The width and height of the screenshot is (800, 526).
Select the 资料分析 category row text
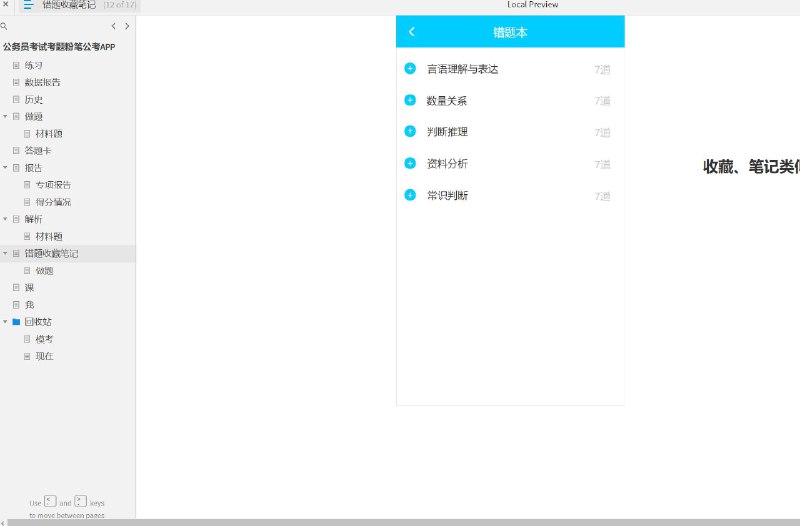447,164
